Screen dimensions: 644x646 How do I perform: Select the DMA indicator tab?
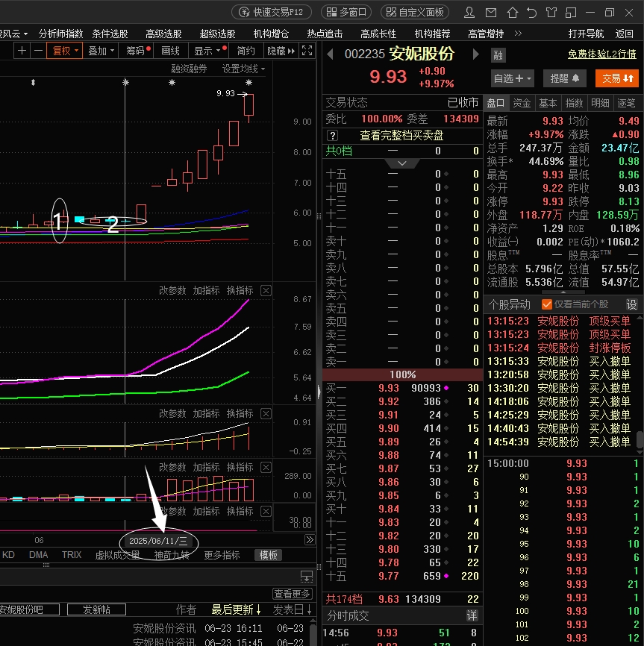tap(38, 555)
